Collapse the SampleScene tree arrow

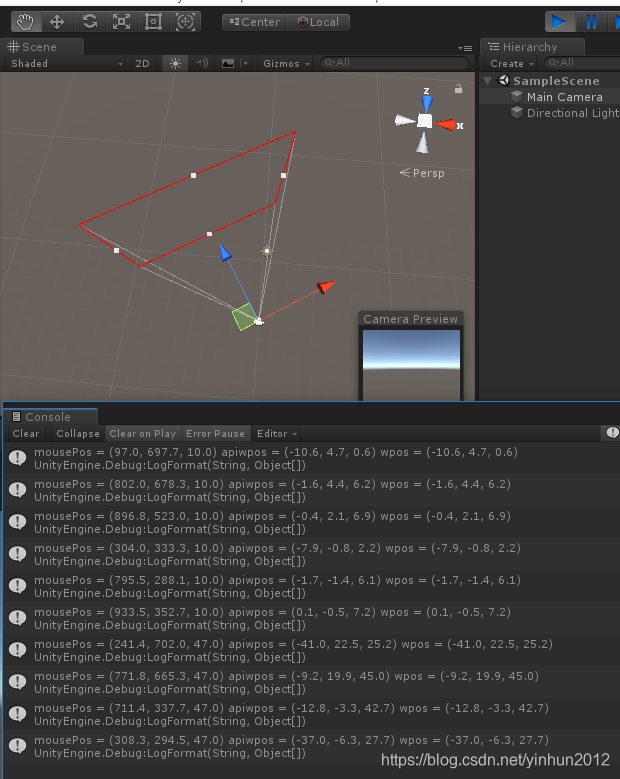point(488,80)
